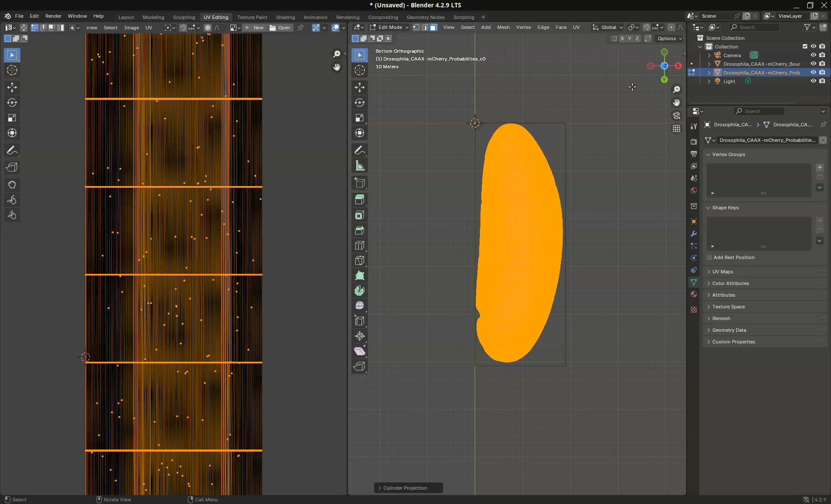Enable the Add Rest Position checkbox
The width and height of the screenshot is (831, 504).
[709, 257]
